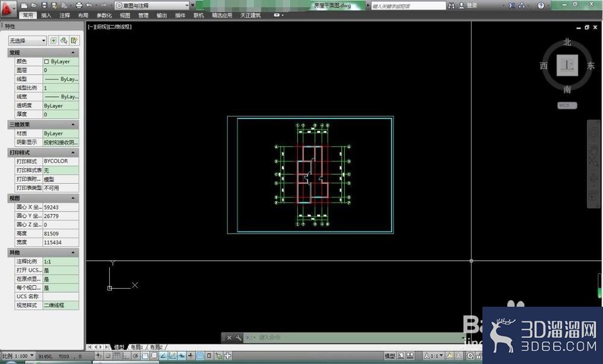603x364 pixels.
Task: Collapse the 常规 properties section
Action: [x=73, y=52]
